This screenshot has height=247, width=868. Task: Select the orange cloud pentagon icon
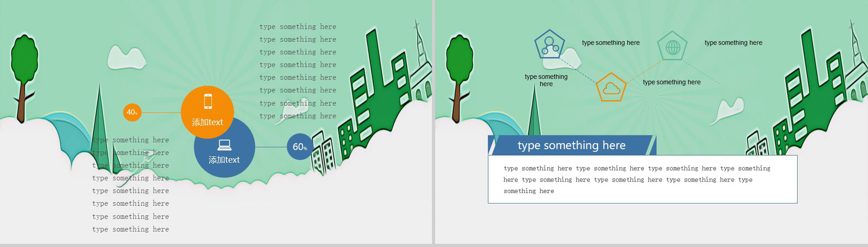(x=611, y=87)
